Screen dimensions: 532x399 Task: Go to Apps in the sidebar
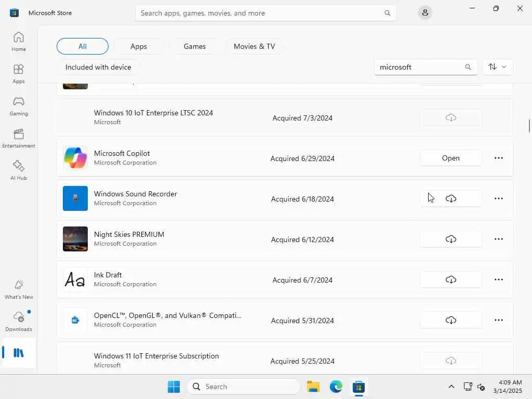click(19, 74)
